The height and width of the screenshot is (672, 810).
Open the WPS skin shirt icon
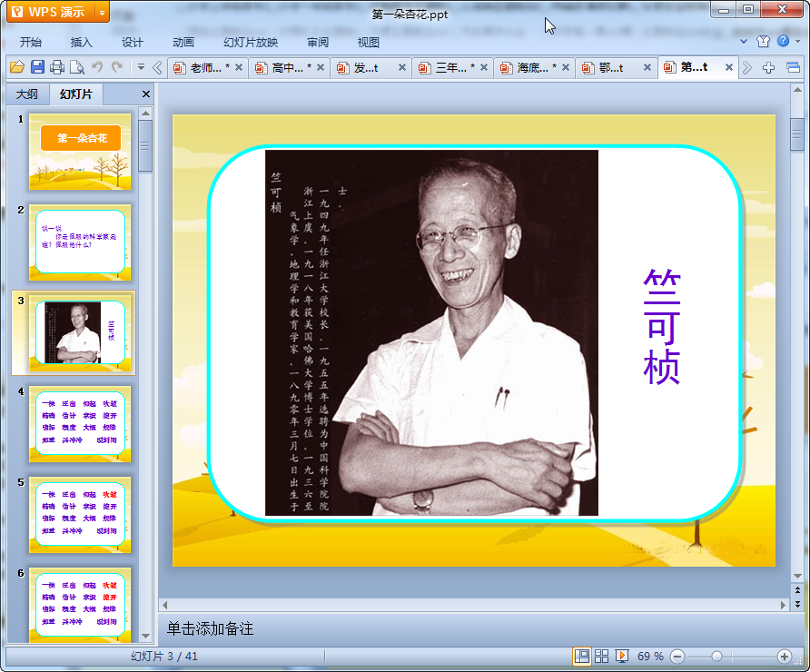[763, 42]
